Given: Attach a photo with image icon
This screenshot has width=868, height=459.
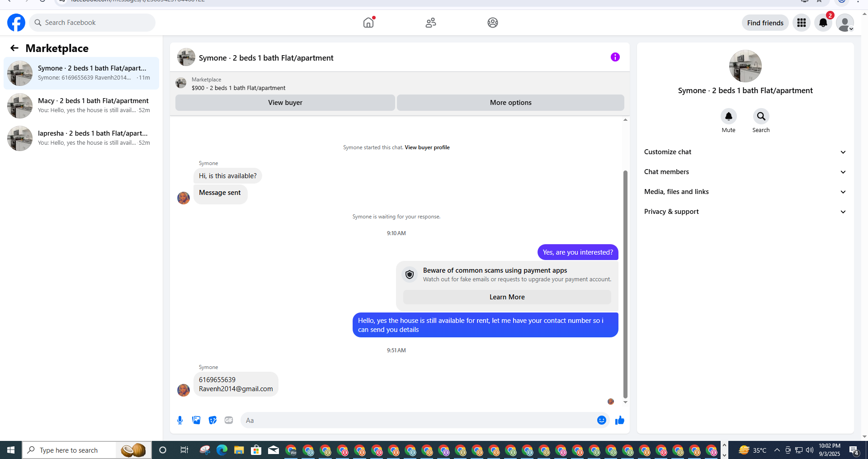Looking at the screenshot, I should (x=196, y=420).
